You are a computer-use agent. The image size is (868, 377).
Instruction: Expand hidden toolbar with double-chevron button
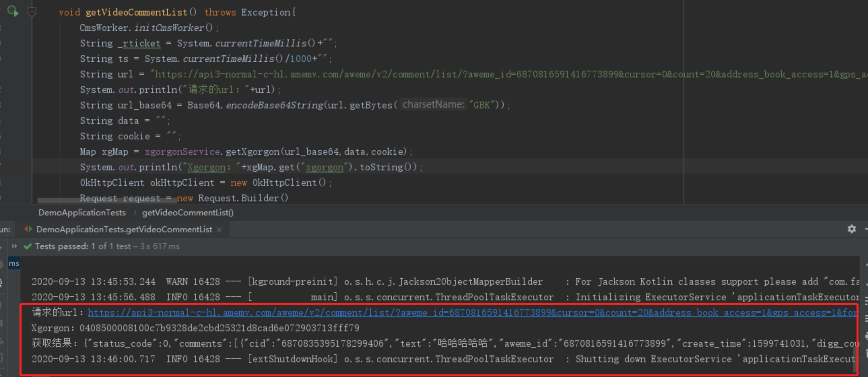tap(14, 246)
